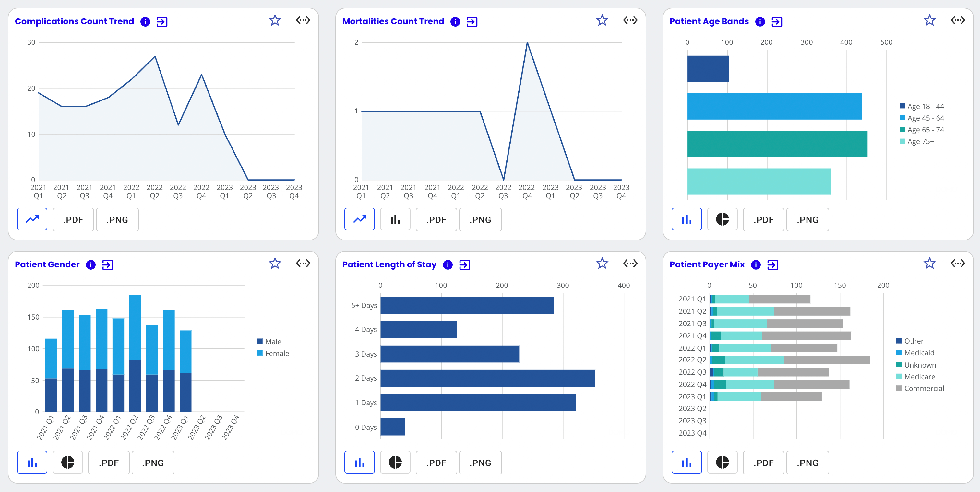Switch Patient Payer Mix to pie chart view
980x492 pixels.
[x=723, y=462]
